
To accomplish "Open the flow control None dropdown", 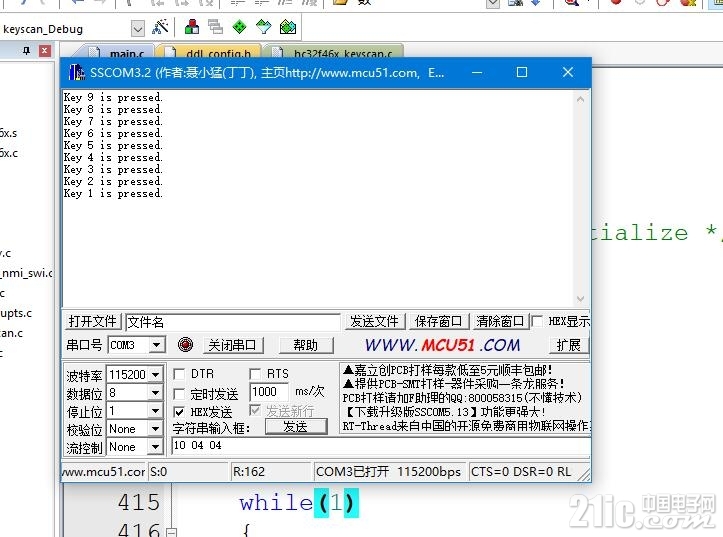I will (156, 447).
